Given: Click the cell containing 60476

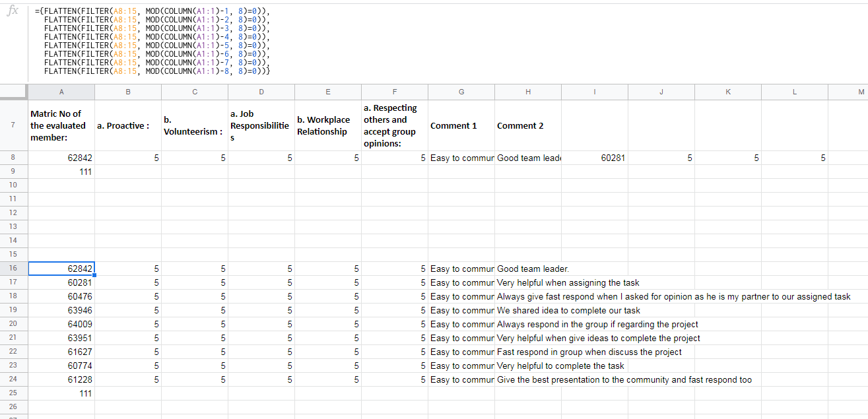Looking at the screenshot, I should tap(61, 296).
